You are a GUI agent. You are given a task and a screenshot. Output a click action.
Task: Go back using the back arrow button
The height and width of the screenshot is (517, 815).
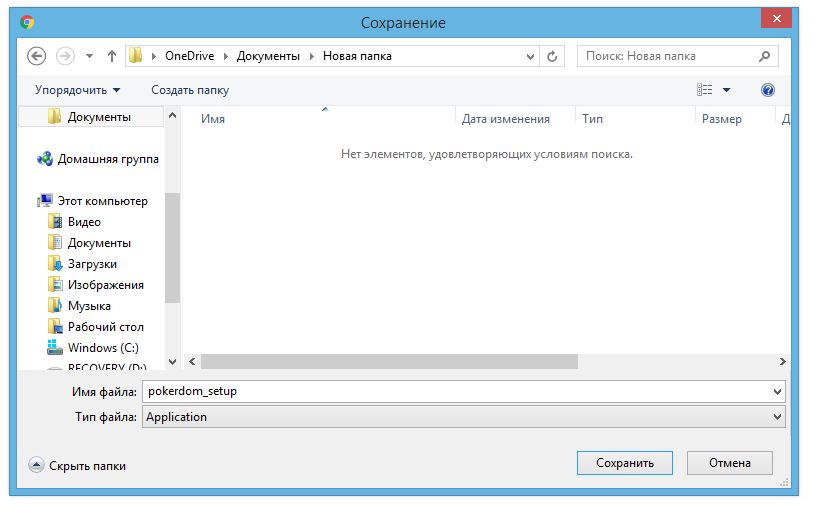point(36,56)
